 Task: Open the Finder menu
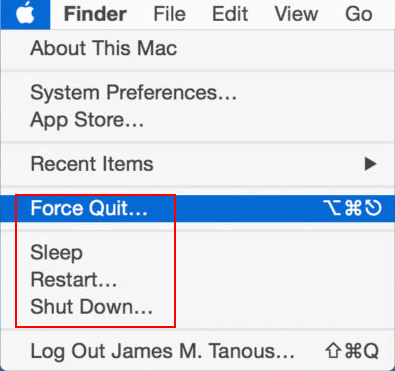pos(95,14)
